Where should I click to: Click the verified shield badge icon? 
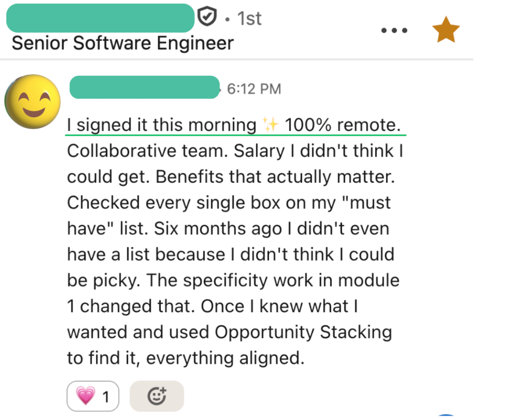(207, 17)
